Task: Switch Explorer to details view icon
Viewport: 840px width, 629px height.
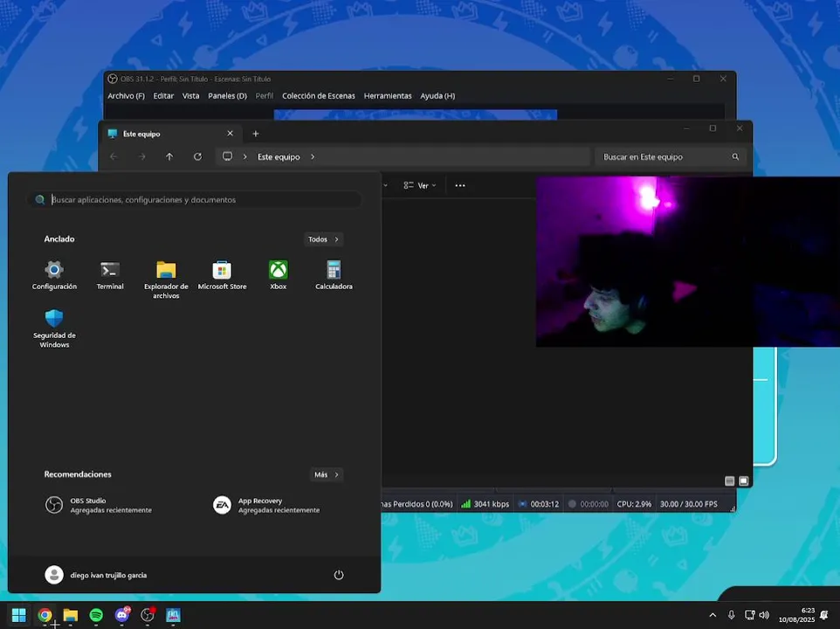Action: (x=730, y=481)
